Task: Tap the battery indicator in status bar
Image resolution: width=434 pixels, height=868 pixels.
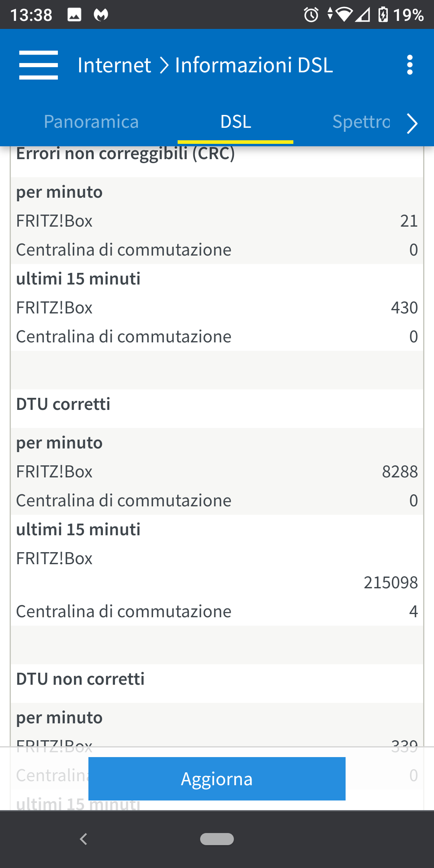Action: (383, 15)
